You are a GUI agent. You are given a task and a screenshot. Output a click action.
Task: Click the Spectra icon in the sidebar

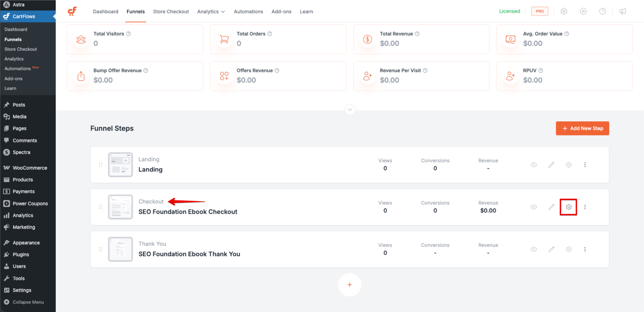pos(7,152)
